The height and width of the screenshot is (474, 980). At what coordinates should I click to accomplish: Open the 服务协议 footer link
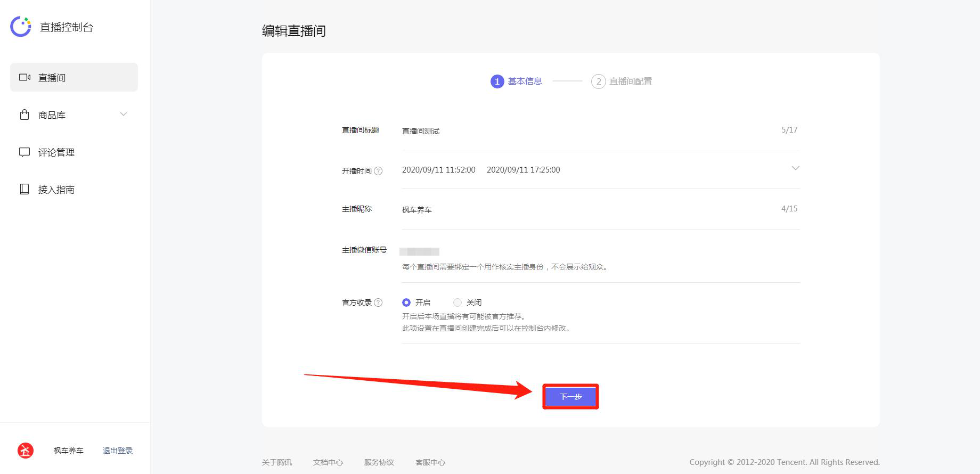pyautogui.click(x=379, y=462)
